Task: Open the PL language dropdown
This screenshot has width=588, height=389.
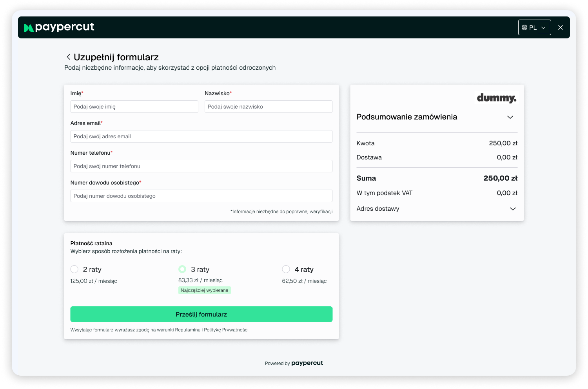Action: tap(534, 27)
